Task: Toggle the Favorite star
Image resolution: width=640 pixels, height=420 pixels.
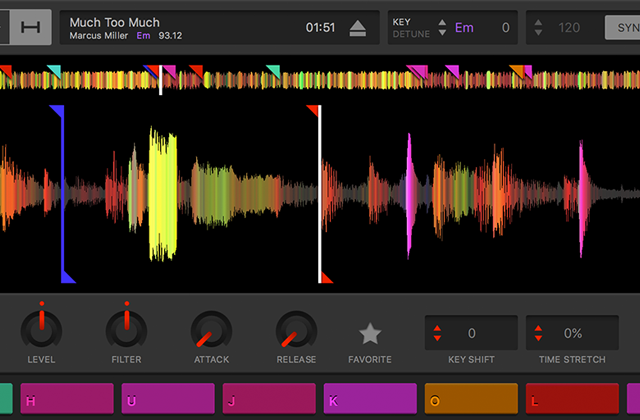Action: 370,333
